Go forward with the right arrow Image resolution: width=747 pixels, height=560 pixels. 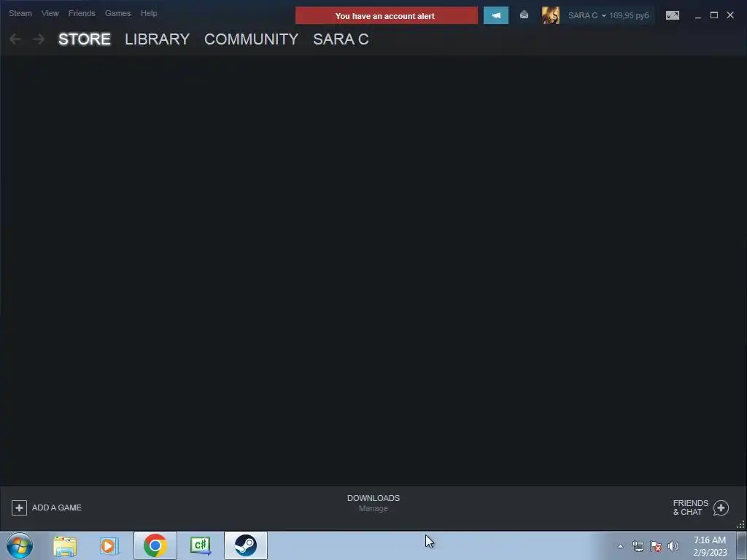[39, 39]
